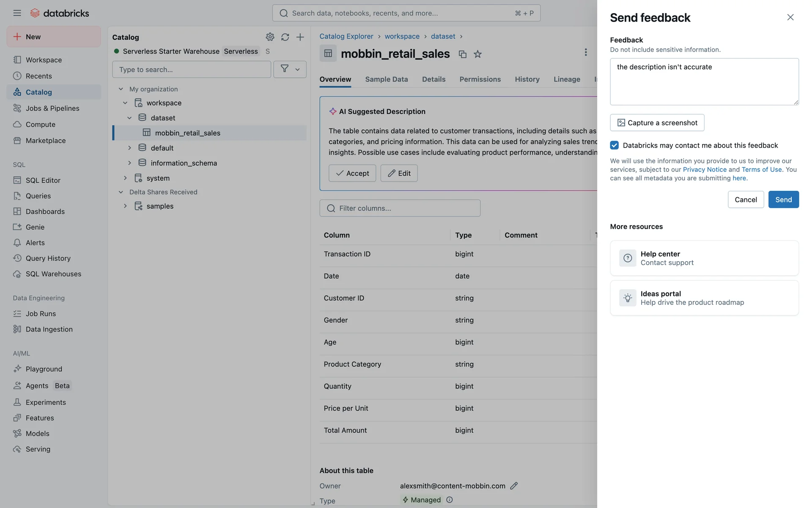Viewport: 812px width, 508px height.
Task: Uncheck Databricks may contact me checkbox
Action: (614, 145)
